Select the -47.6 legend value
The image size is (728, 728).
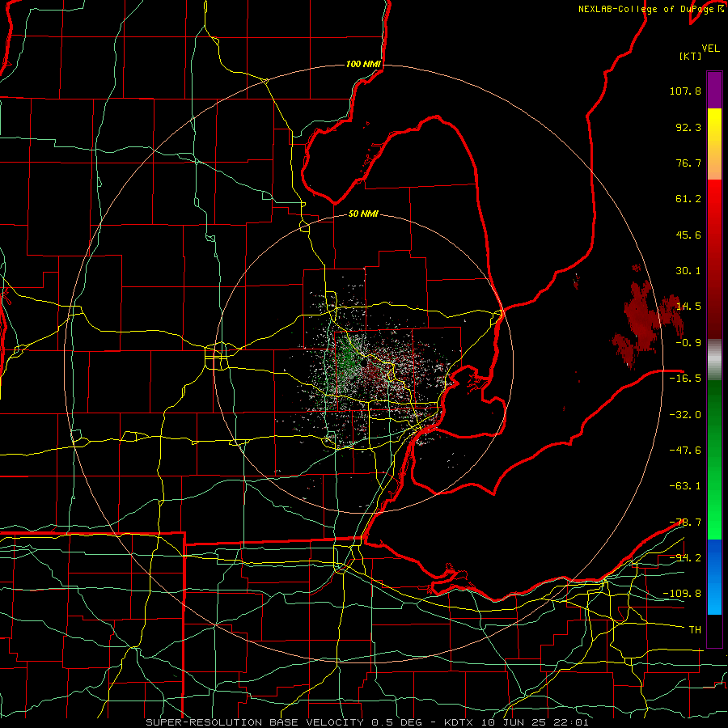click(685, 451)
